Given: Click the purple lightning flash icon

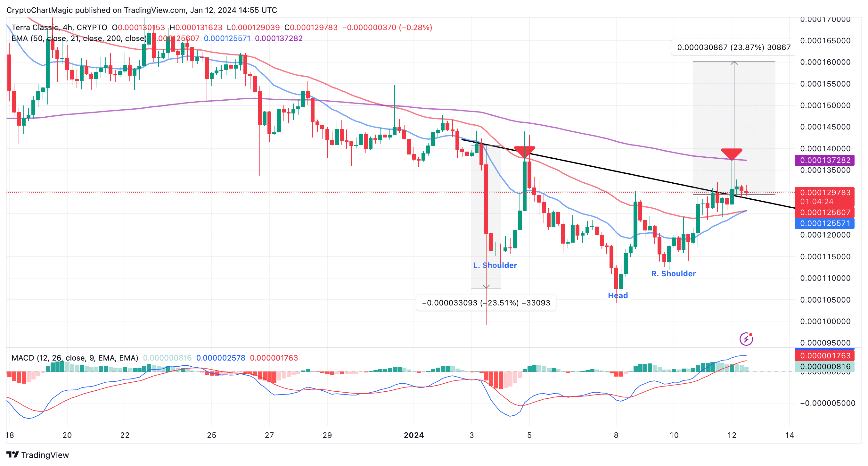Looking at the screenshot, I should (746, 339).
